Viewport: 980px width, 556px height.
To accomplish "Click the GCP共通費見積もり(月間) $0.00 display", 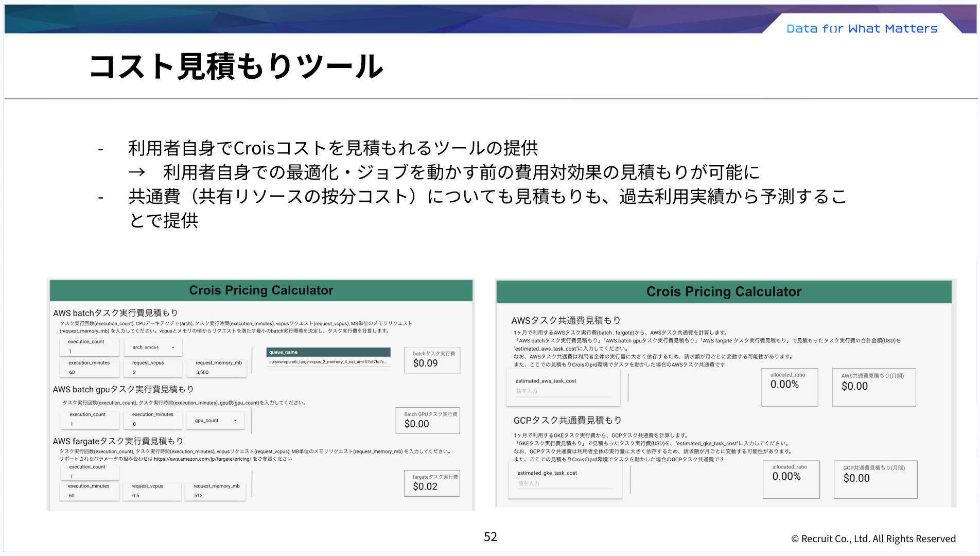I will click(x=875, y=479).
